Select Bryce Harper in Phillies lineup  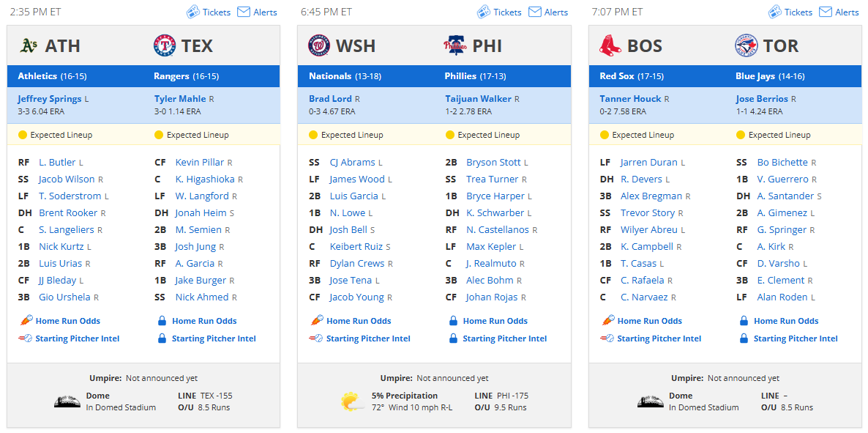pos(495,196)
